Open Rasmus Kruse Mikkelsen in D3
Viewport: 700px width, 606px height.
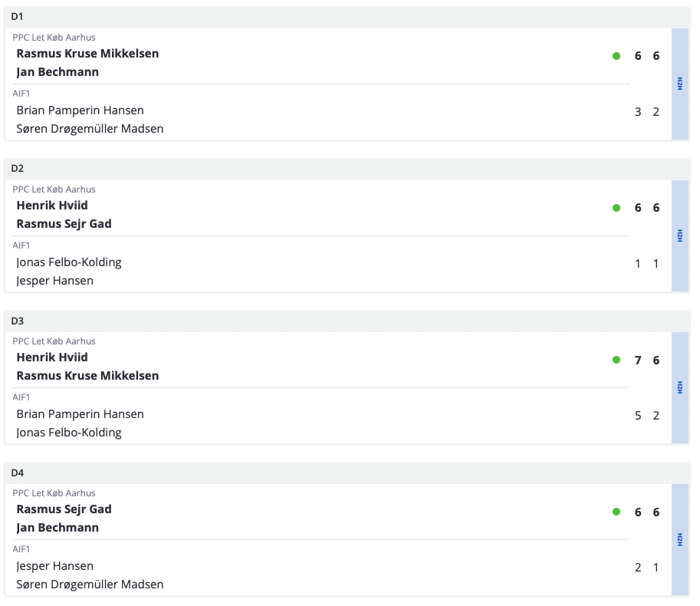[87, 376]
